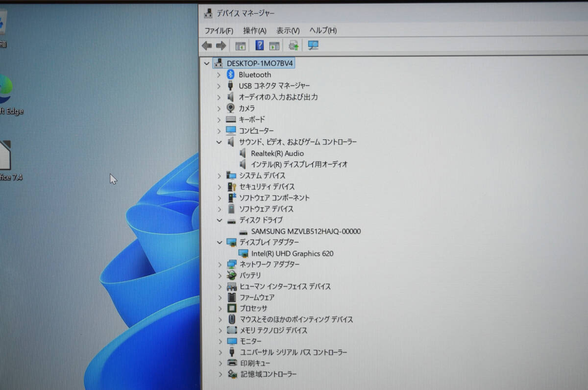Expand the ユニバーサル シリアル バス コントローラー chevron
Image resolution: width=588 pixels, height=390 pixels.
point(220,352)
